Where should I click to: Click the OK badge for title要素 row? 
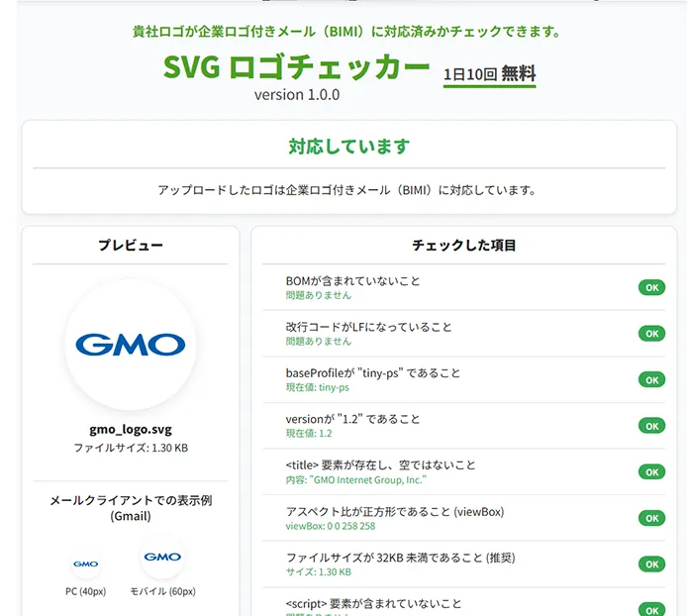651,472
